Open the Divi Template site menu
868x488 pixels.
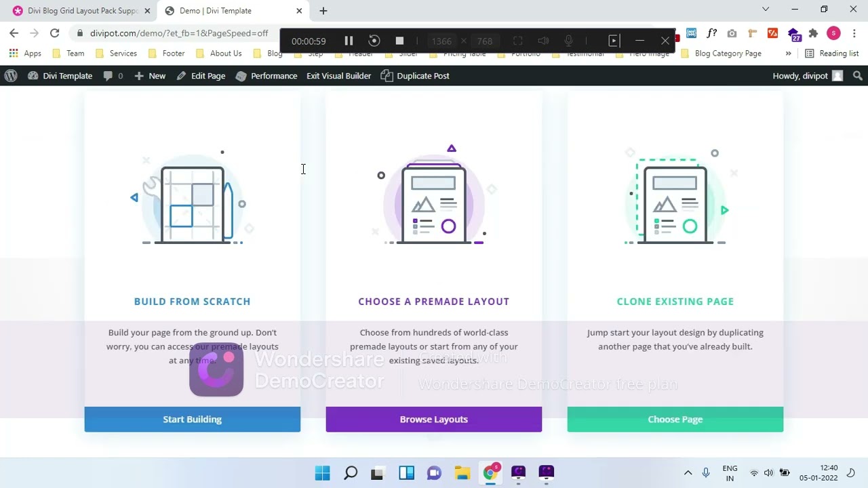pyautogui.click(x=60, y=76)
